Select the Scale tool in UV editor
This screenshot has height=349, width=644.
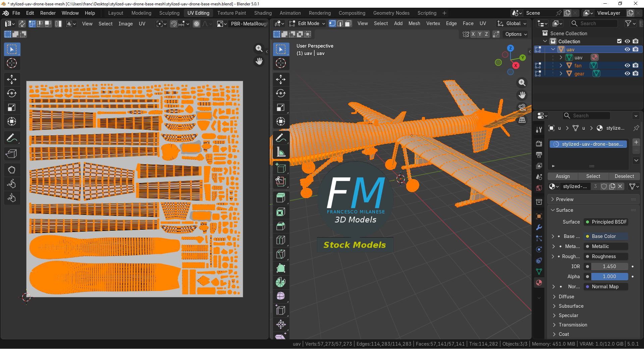(x=12, y=108)
